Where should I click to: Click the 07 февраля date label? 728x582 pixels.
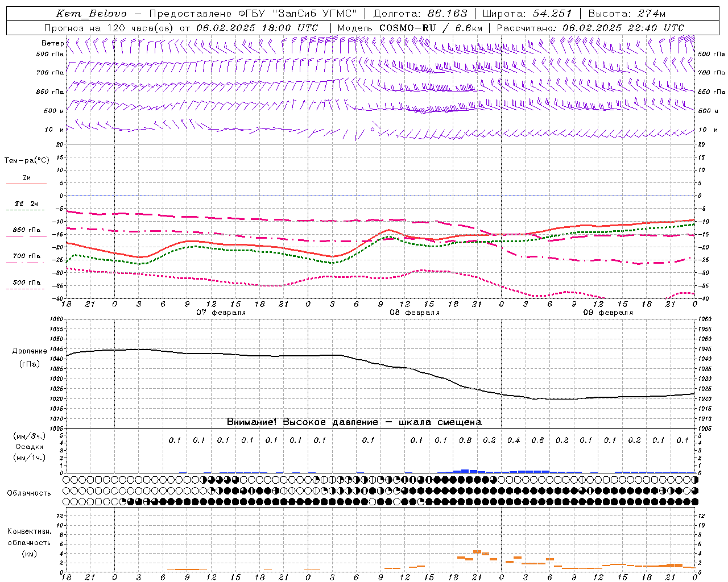point(221,313)
